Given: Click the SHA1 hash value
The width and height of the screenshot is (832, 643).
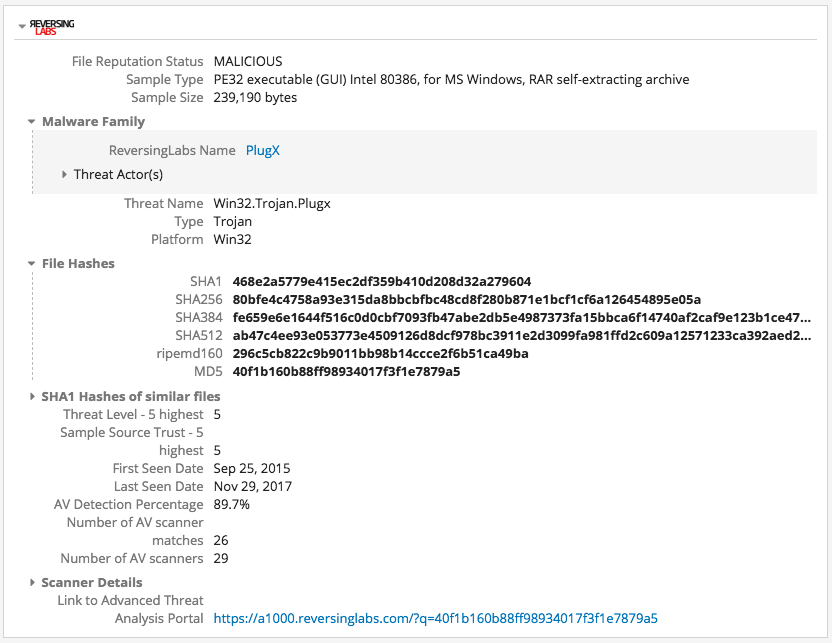Looking at the screenshot, I should pyautogui.click(x=381, y=282).
